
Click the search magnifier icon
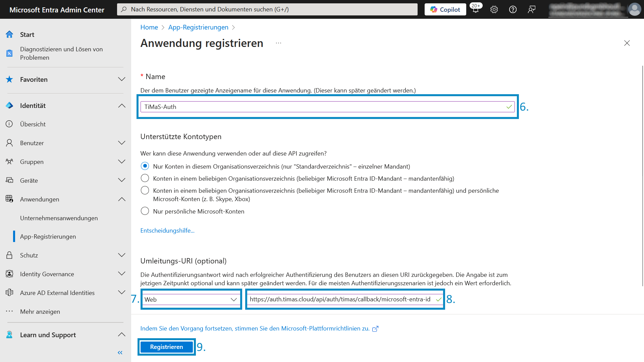click(124, 9)
